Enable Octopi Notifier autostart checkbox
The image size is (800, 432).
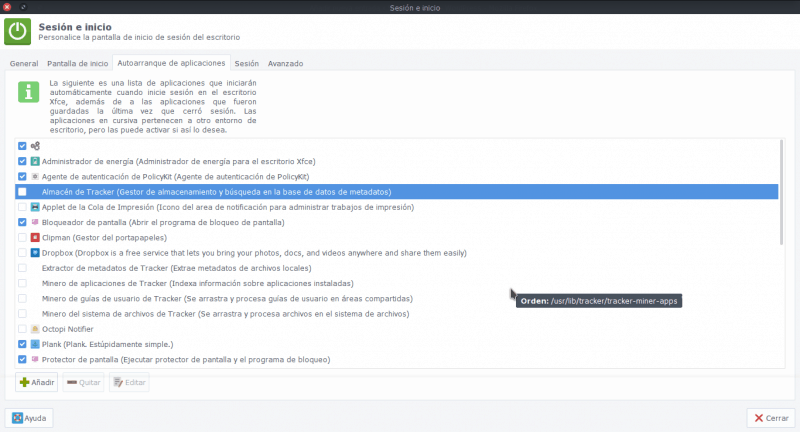tap(22, 328)
